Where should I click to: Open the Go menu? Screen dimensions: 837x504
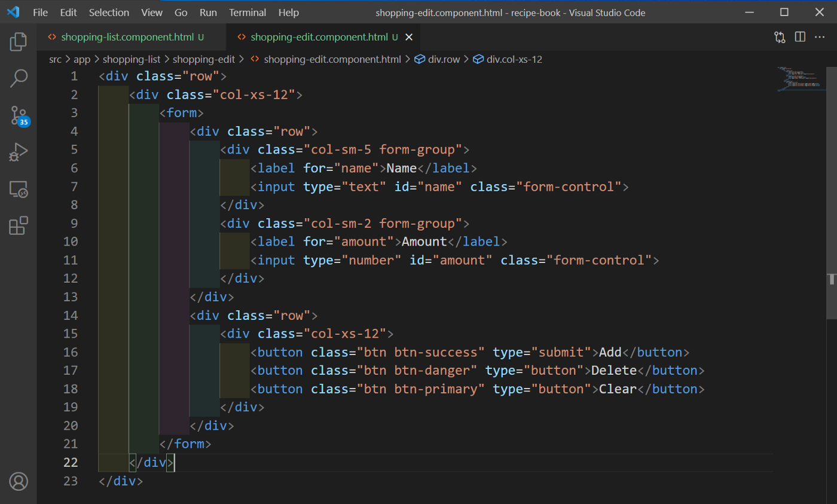pos(181,12)
